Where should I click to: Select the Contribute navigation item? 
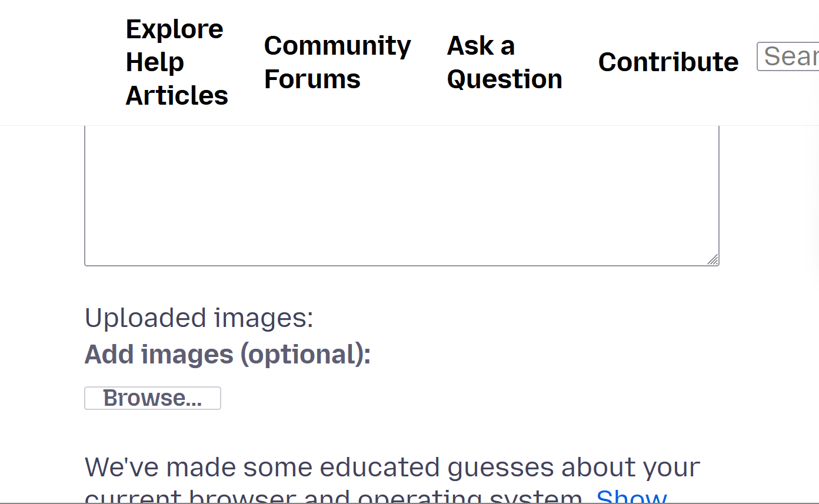(668, 62)
